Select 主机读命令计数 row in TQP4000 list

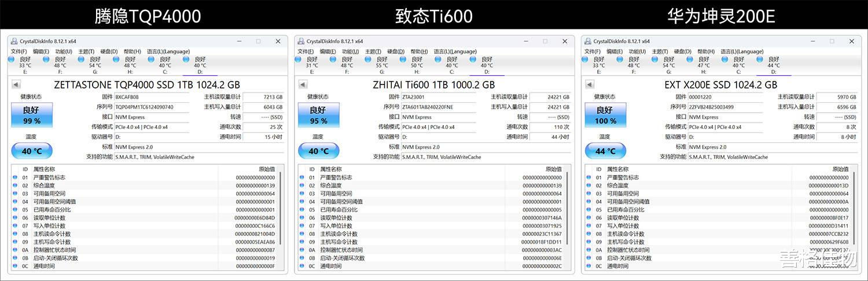tap(145, 234)
